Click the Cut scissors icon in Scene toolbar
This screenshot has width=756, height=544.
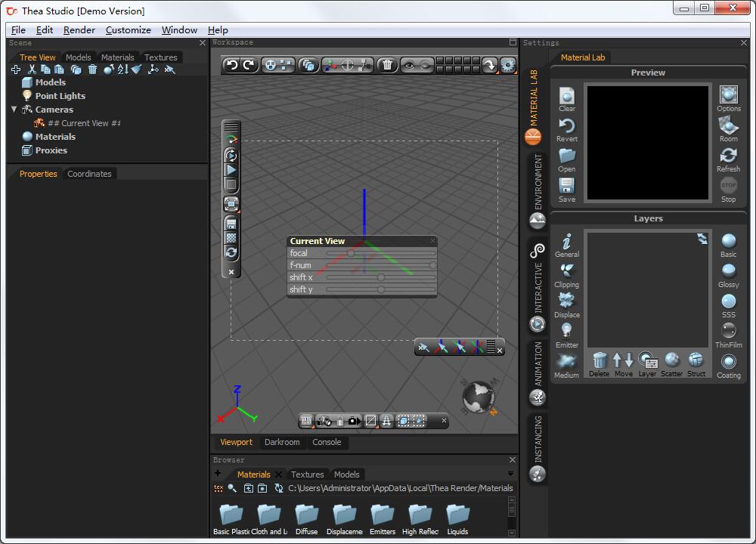[32, 70]
